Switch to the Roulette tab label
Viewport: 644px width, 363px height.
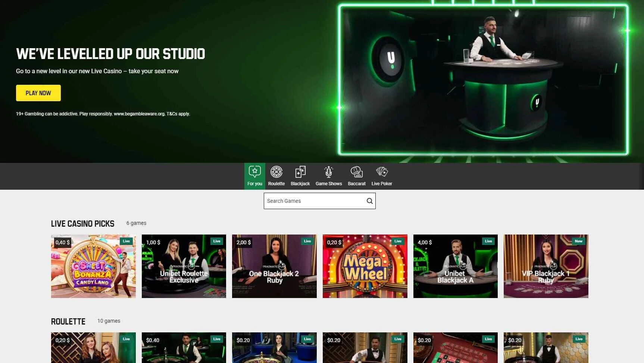(x=276, y=184)
